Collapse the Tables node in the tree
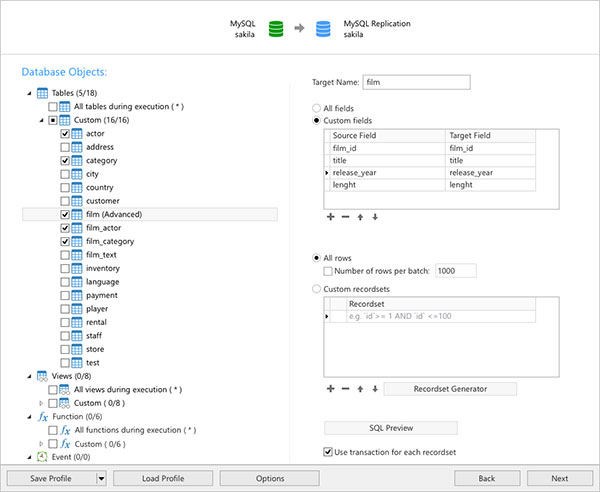This screenshot has height=492, width=600. [x=27, y=93]
